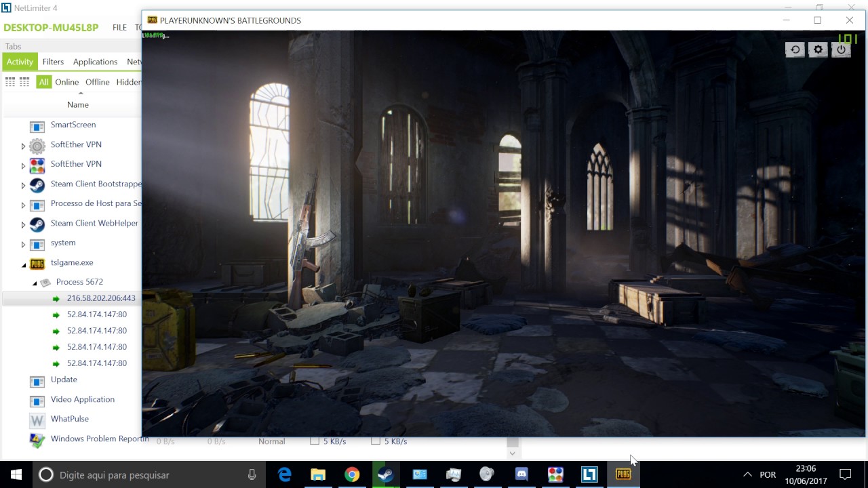
Task: Expand the colorful-icon SoftEther VPN entry
Action: (x=23, y=166)
